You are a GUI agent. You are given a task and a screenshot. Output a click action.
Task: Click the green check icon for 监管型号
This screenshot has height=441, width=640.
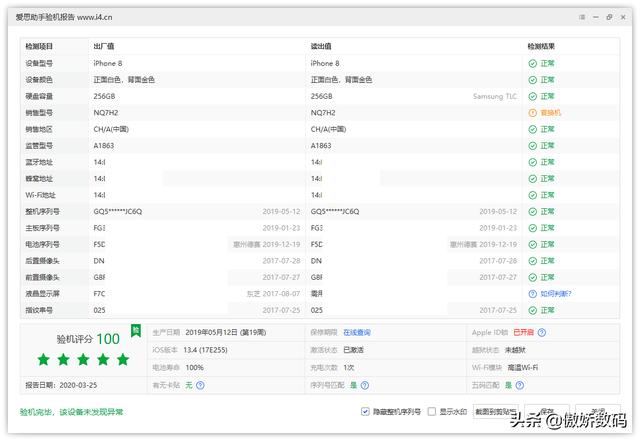533,146
